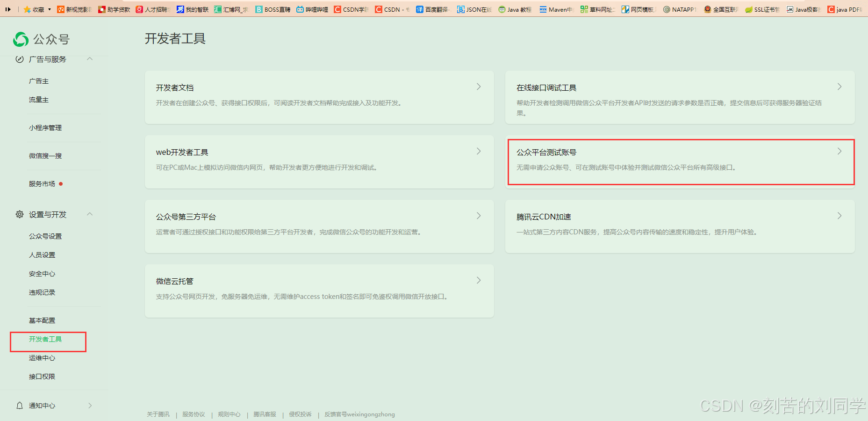Open the 助学贷款 bookmark
The height and width of the screenshot is (421, 868).
tap(114, 9)
